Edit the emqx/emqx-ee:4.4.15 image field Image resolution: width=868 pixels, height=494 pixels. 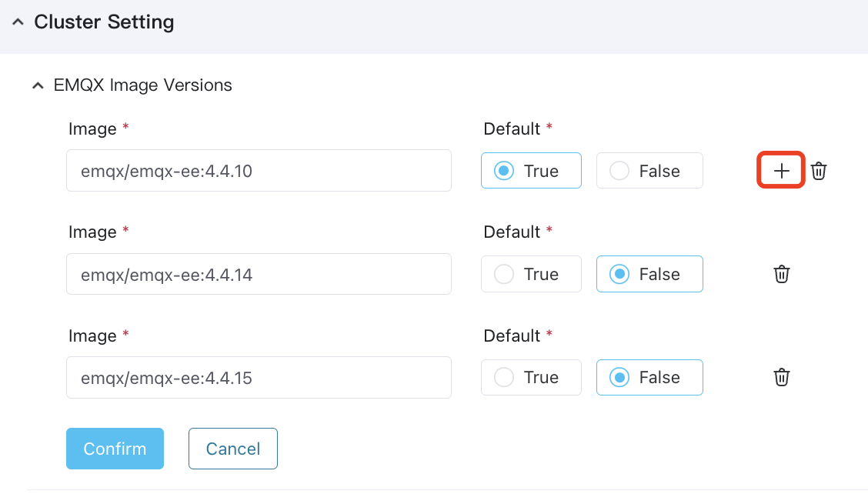258,377
